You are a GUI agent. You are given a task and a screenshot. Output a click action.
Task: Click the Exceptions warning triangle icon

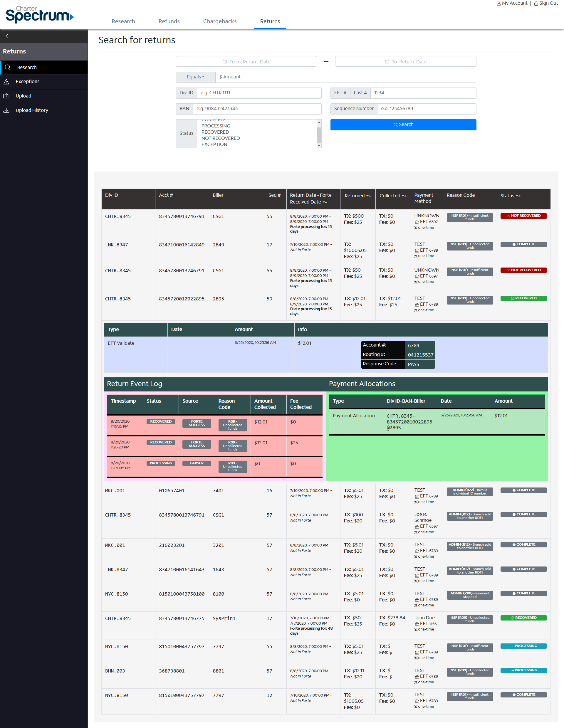pyautogui.click(x=6, y=81)
